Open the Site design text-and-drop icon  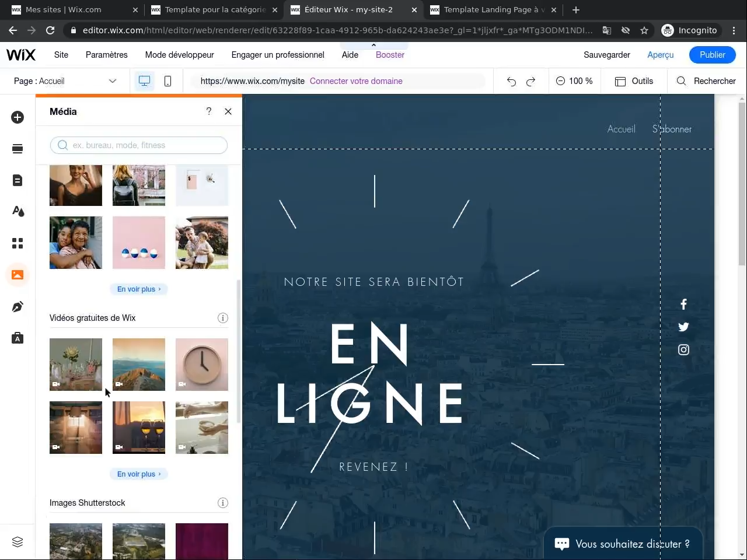(18, 211)
